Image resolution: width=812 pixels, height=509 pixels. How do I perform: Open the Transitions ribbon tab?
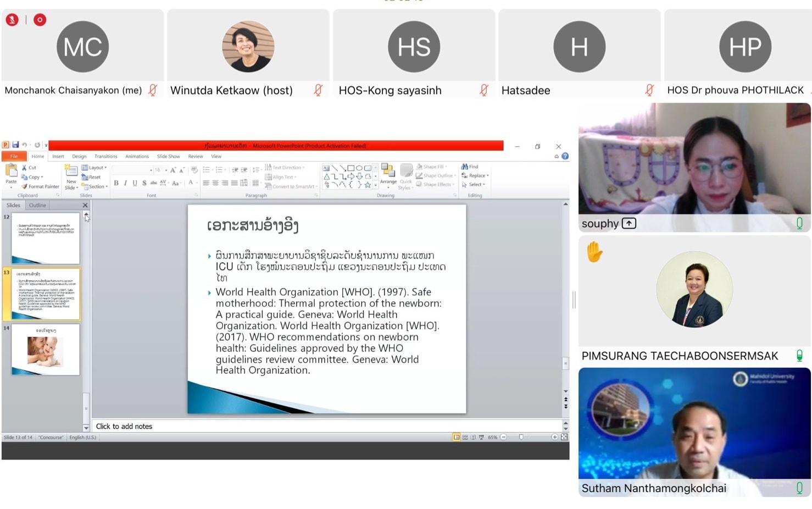tap(105, 156)
